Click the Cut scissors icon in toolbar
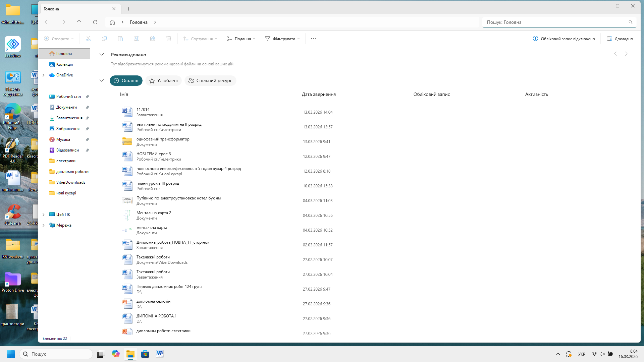This screenshot has height=362, width=644. (88, 39)
